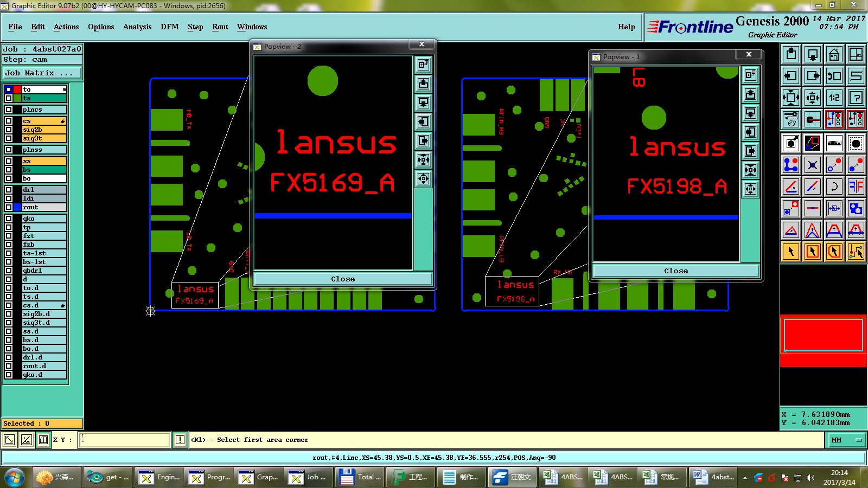This screenshot has height=488, width=868.
Task: Click the rotate curved arrow icon
Action: click(834, 187)
